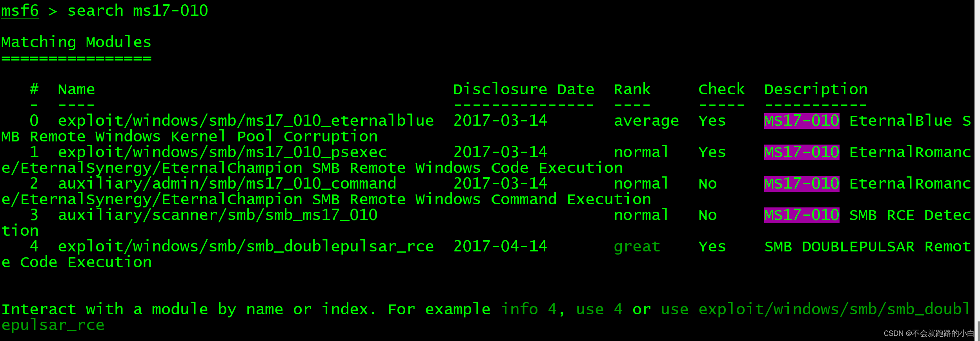Click 'No' check value in the ms17_010_command row

(x=708, y=183)
